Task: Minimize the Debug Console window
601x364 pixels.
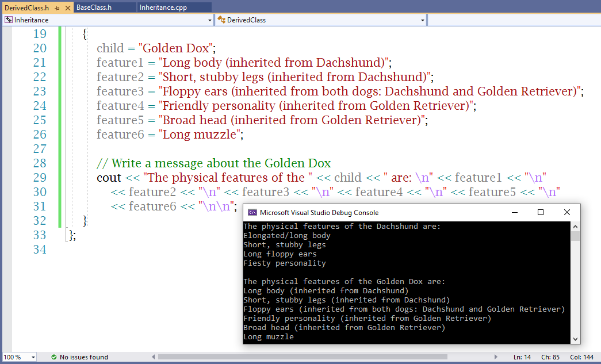Action: pos(515,212)
